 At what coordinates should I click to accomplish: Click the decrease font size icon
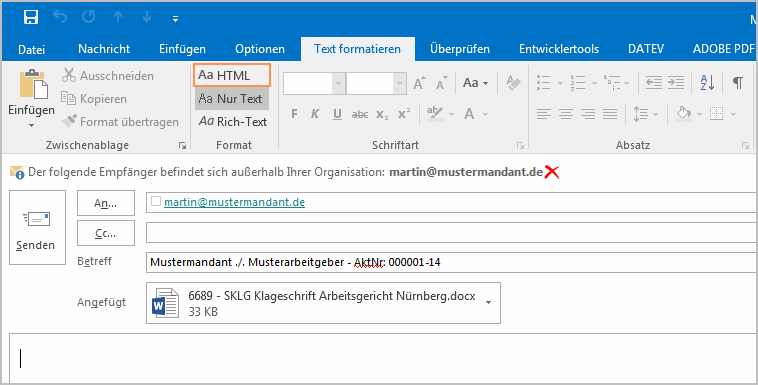(441, 83)
